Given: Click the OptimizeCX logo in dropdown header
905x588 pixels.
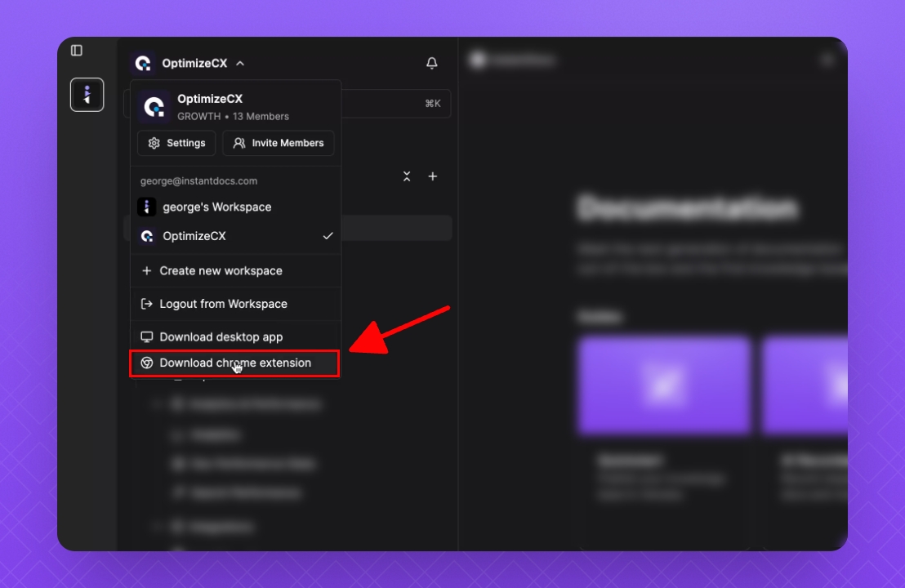Looking at the screenshot, I should 154,107.
